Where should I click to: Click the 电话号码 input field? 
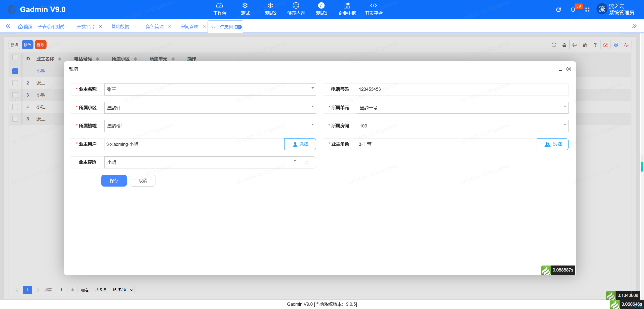click(x=462, y=89)
